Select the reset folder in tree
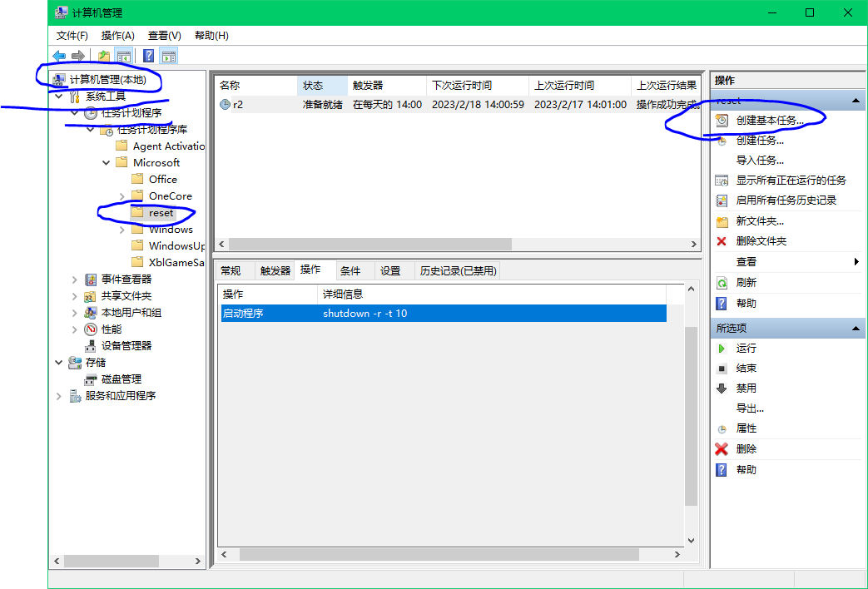Screen dimensions: 868x589 pyautogui.click(x=161, y=213)
